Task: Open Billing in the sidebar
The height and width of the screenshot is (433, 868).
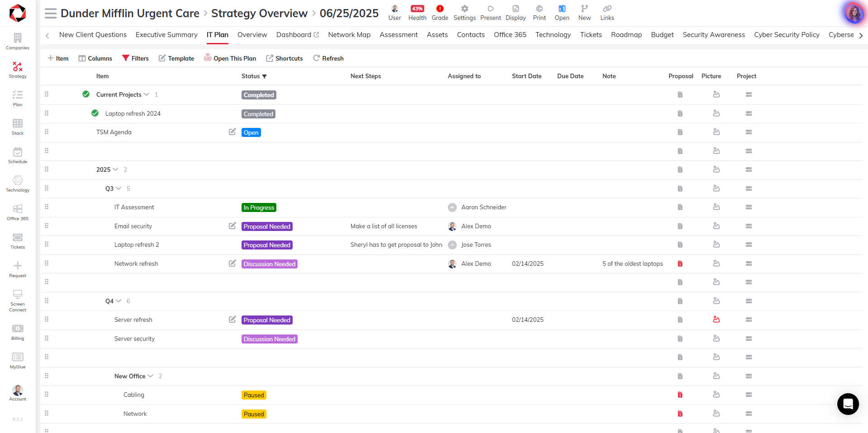Action: [x=18, y=332]
